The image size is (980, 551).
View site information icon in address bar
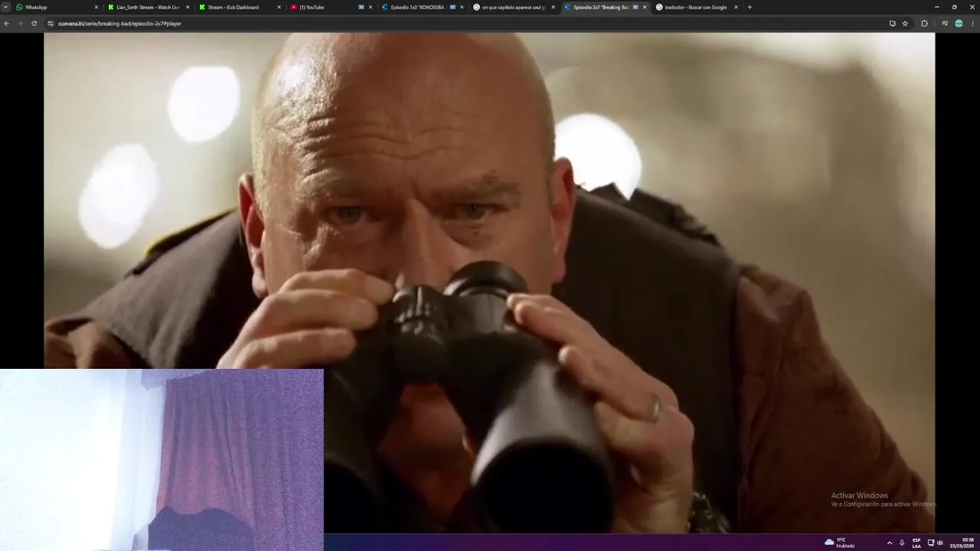(51, 24)
